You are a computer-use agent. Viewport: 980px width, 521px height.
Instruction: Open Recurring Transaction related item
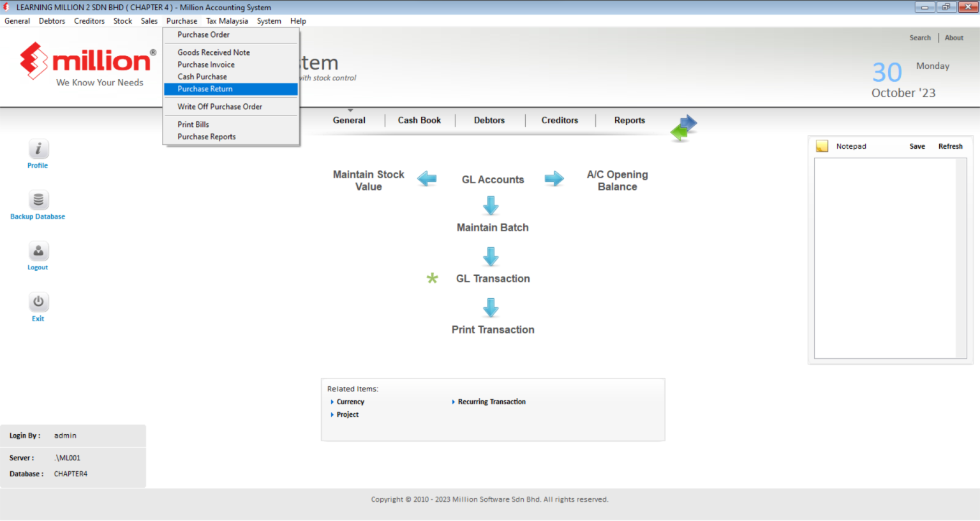coord(492,402)
